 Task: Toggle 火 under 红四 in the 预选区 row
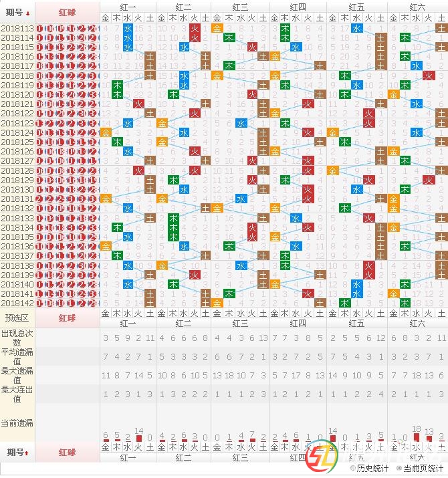click(x=308, y=314)
